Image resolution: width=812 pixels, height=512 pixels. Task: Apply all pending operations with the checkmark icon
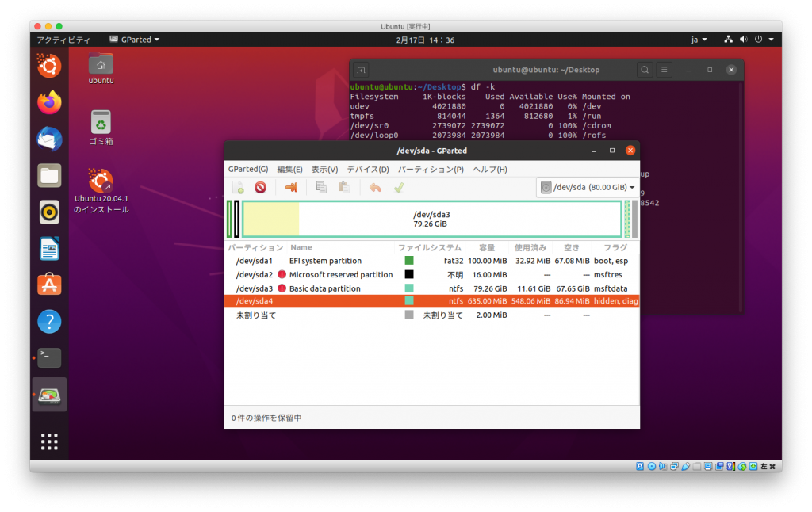[399, 187]
